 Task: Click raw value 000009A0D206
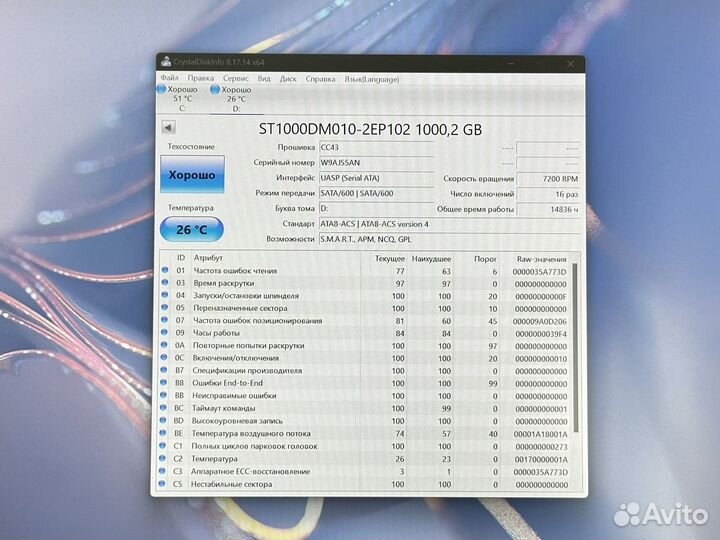pos(540,321)
